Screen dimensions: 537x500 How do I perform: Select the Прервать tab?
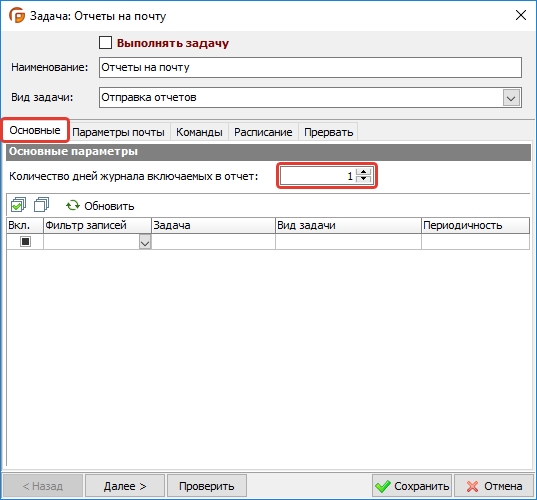tap(328, 132)
